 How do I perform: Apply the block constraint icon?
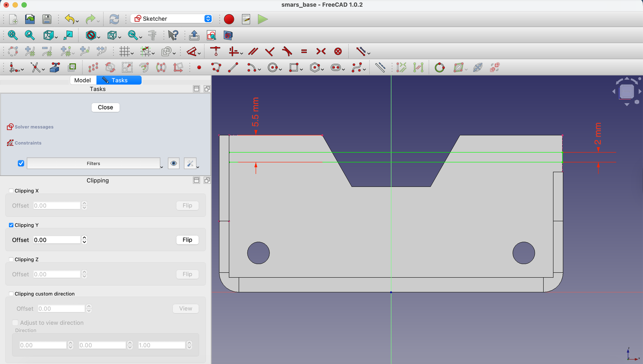pyautogui.click(x=338, y=51)
